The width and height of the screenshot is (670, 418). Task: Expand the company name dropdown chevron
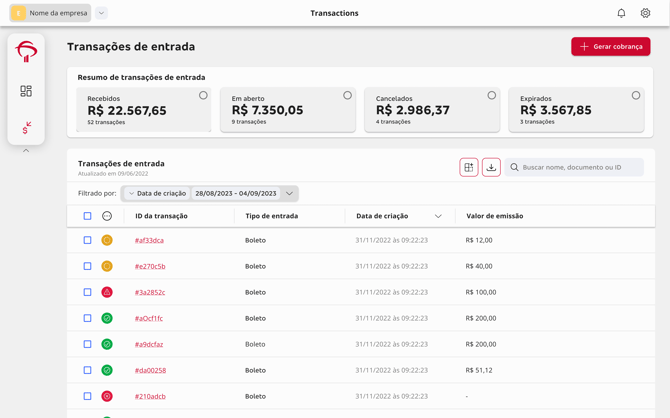point(102,13)
